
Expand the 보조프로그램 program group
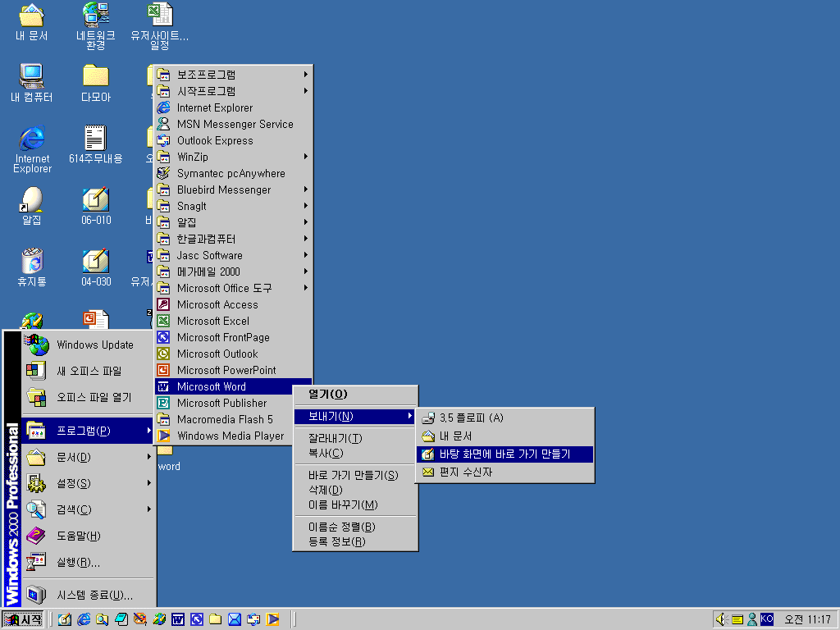click(x=233, y=75)
